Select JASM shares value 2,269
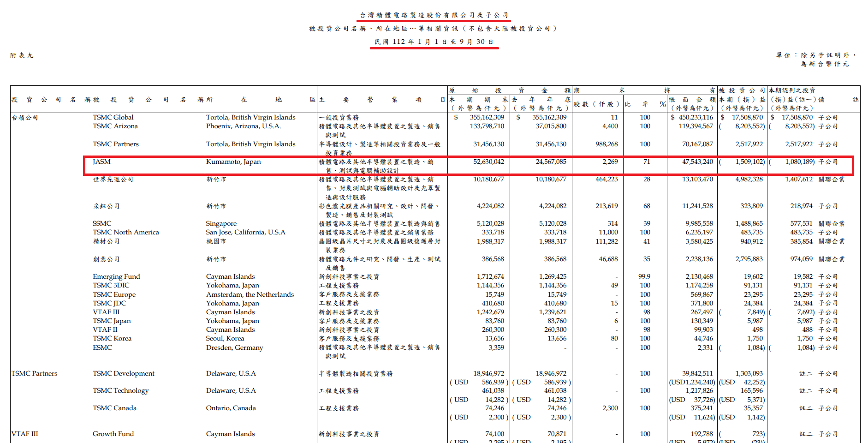The image size is (868, 443). pyautogui.click(x=610, y=162)
